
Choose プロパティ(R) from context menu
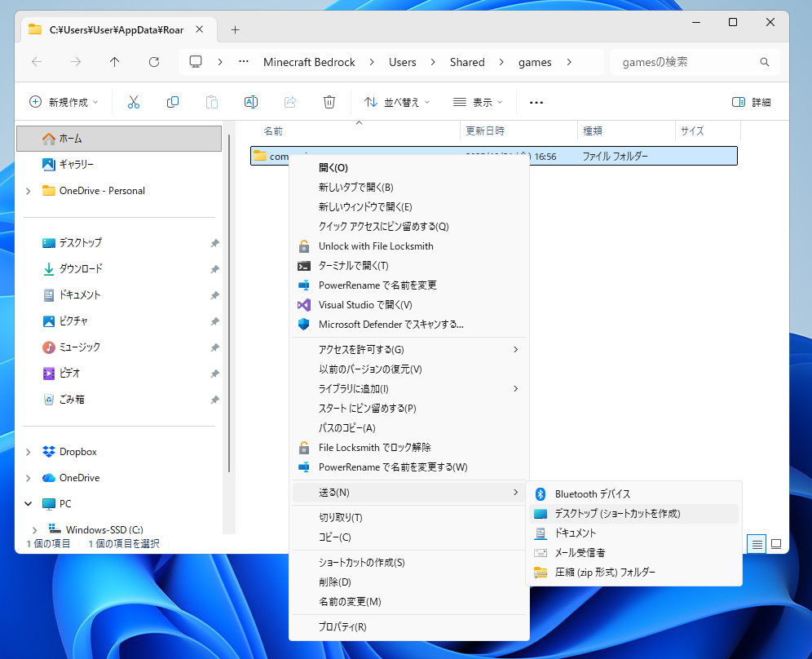click(342, 627)
